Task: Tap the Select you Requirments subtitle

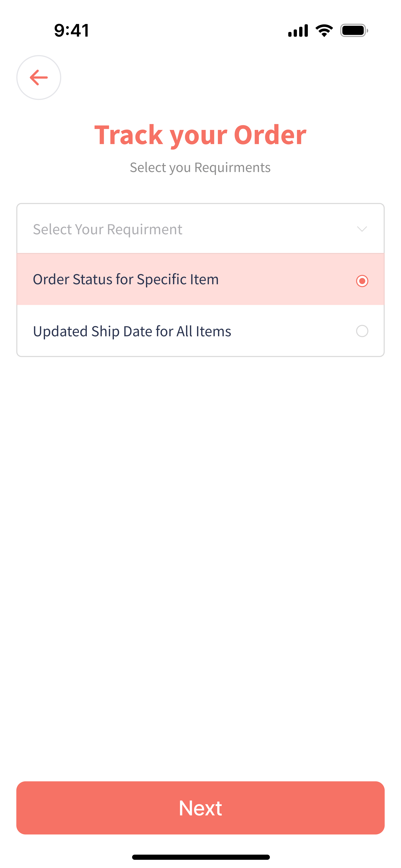Action: [x=200, y=167]
